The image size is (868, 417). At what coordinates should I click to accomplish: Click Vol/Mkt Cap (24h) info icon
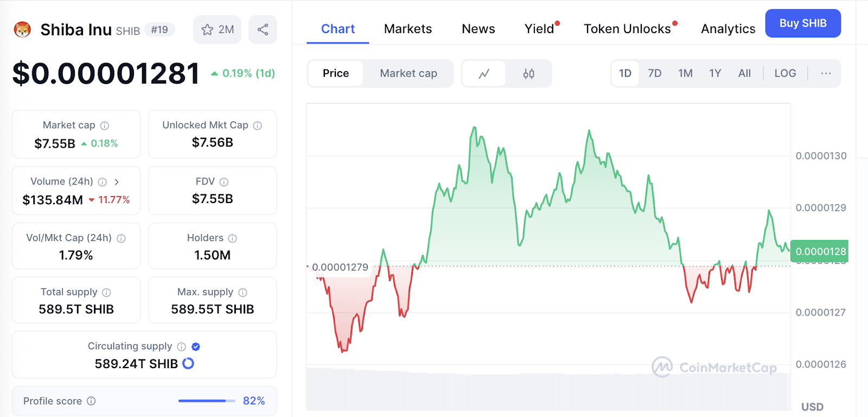121,238
